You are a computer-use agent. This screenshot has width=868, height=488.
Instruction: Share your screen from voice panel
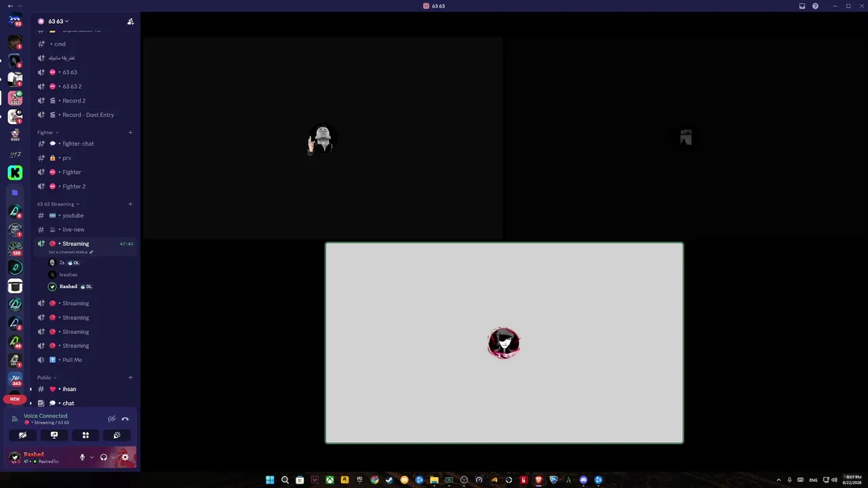pyautogui.click(x=54, y=435)
